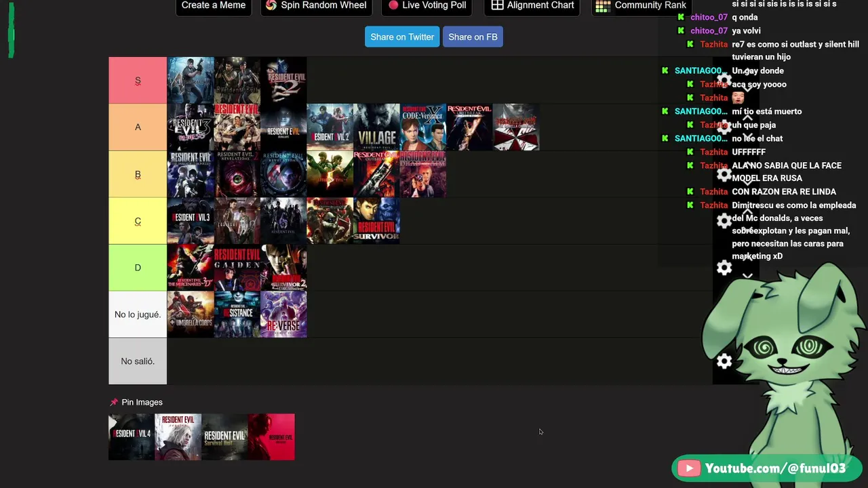Move C tier row up with chevron
The width and height of the screenshot is (868, 488).
pos(747,211)
